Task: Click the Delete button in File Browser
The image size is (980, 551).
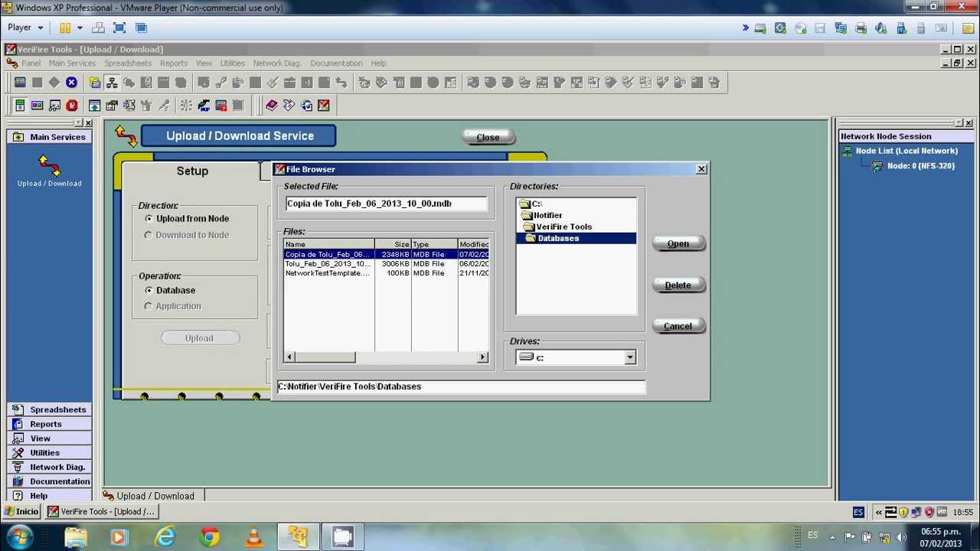Action: click(678, 285)
